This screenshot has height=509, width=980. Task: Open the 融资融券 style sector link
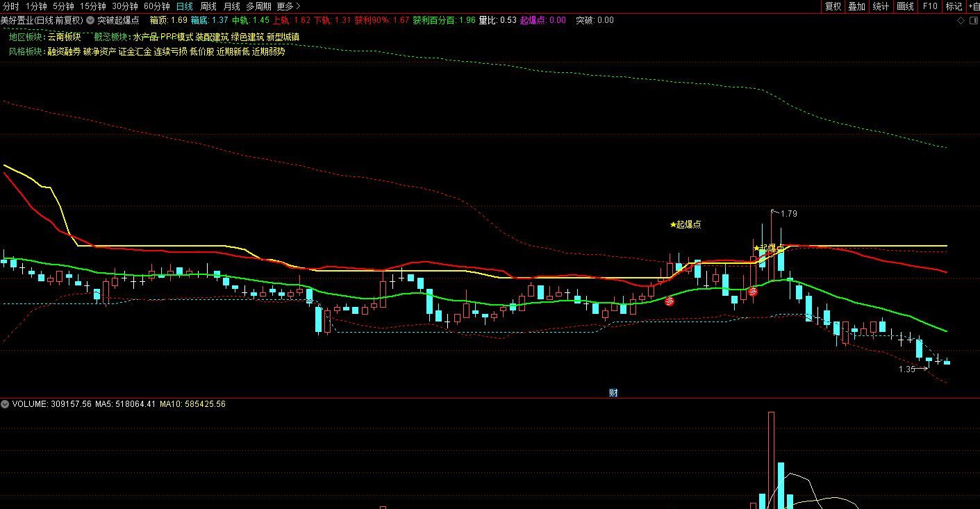[64, 51]
